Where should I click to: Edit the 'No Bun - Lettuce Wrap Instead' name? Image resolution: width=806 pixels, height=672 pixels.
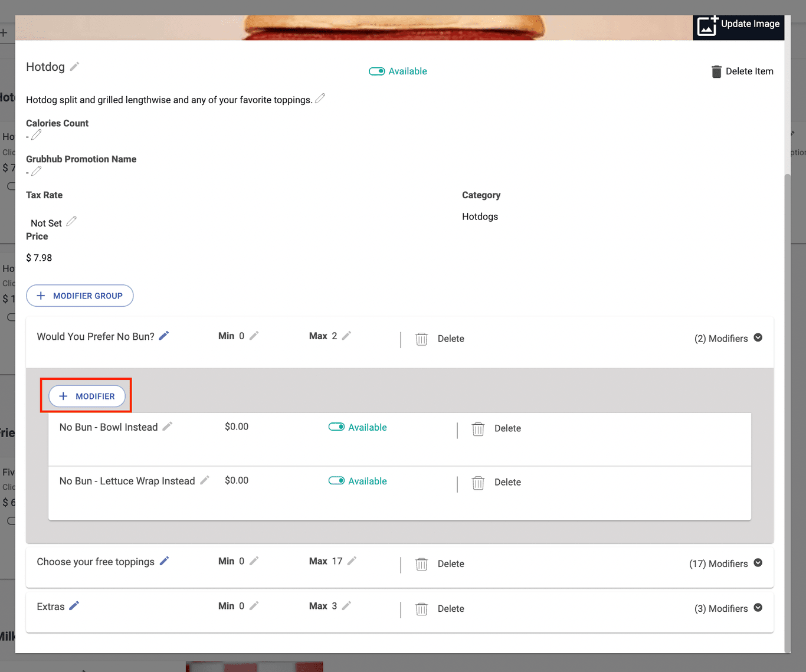(205, 480)
